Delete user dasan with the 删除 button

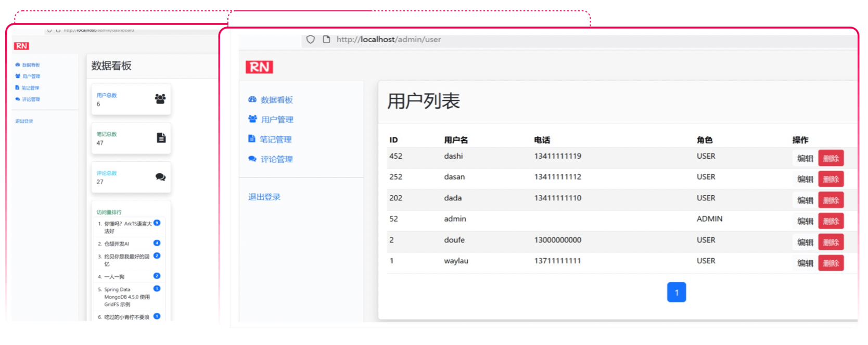[831, 179]
